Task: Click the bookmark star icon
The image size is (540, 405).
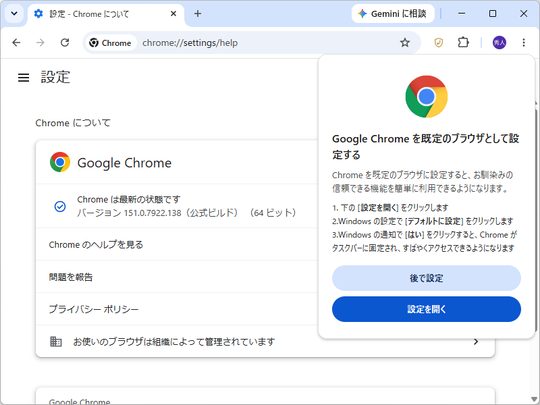Action: click(x=405, y=43)
